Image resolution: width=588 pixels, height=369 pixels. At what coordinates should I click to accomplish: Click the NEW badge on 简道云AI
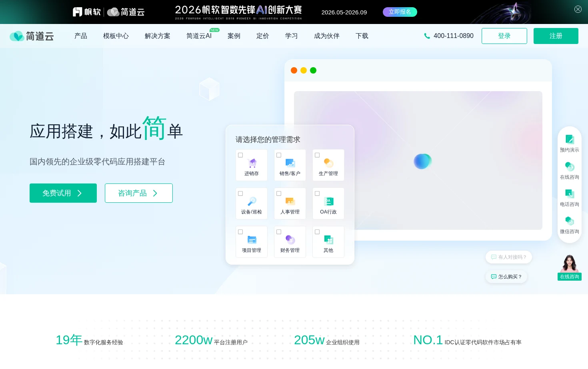click(x=214, y=30)
